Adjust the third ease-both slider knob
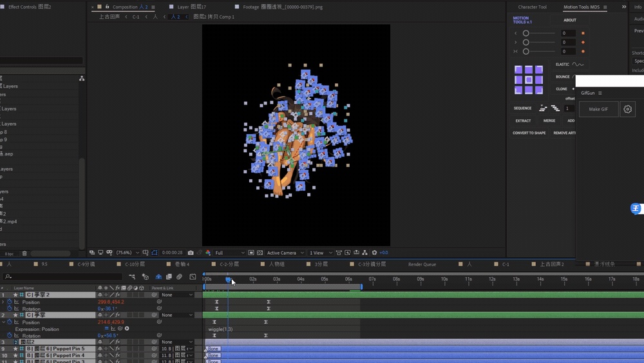 (526, 52)
